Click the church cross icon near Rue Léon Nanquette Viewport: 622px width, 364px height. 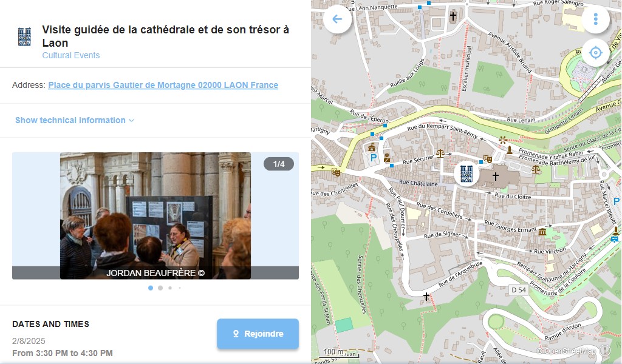[453, 16]
